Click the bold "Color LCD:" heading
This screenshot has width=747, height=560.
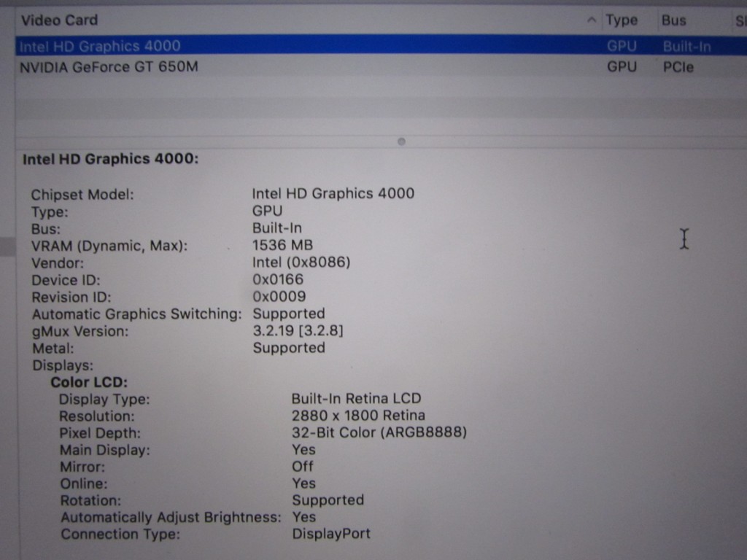click(89, 382)
